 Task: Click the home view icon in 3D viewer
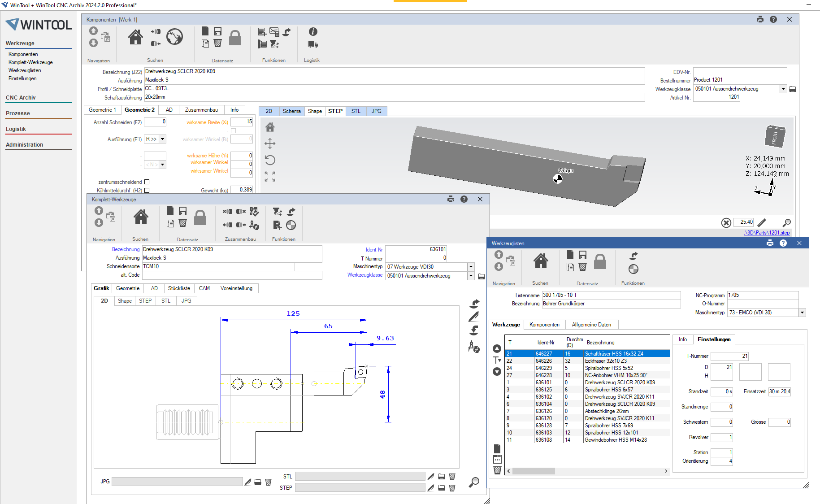click(x=270, y=127)
